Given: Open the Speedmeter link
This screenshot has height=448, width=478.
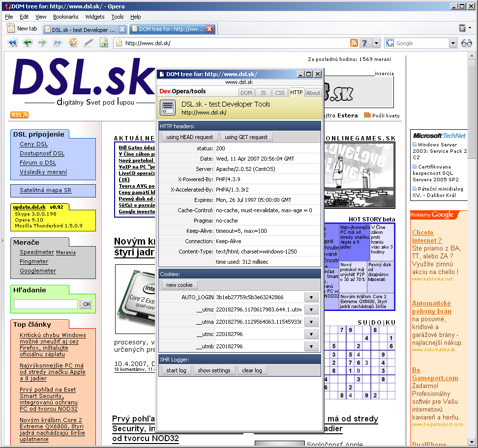Looking at the screenshot, I should [36, 252].
